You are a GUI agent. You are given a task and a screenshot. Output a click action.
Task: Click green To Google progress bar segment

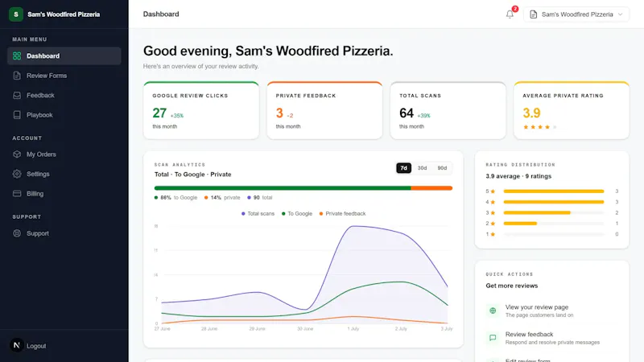pos(283,188)
